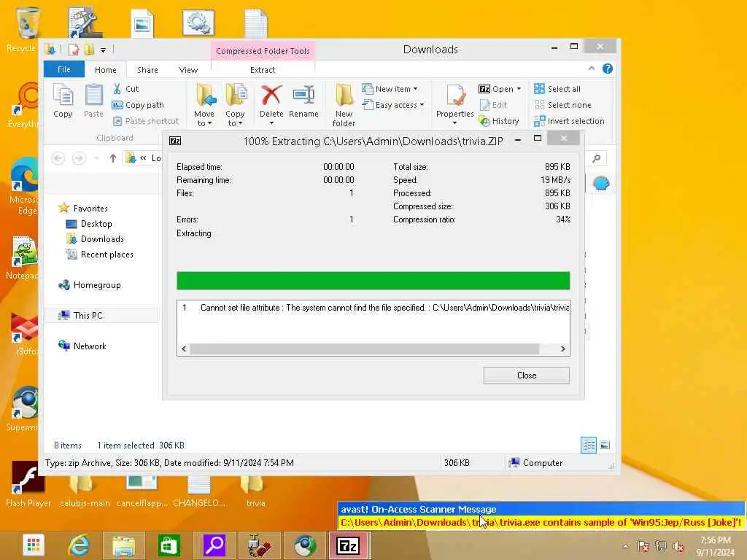
Task: Click the error list left scroll arrow
Action: pos(184,349)
